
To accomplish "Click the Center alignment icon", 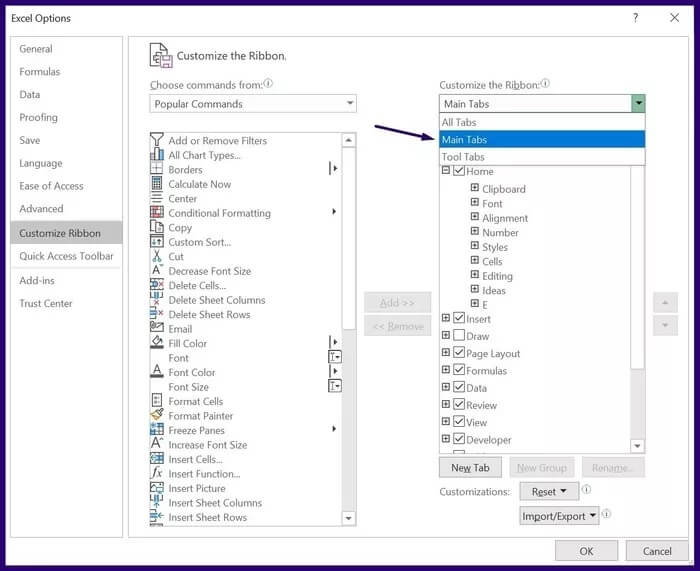I will (157, 198).
